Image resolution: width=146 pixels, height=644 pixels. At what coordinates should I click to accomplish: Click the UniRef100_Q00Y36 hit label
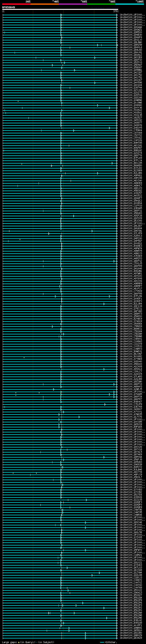coord(131,108)
